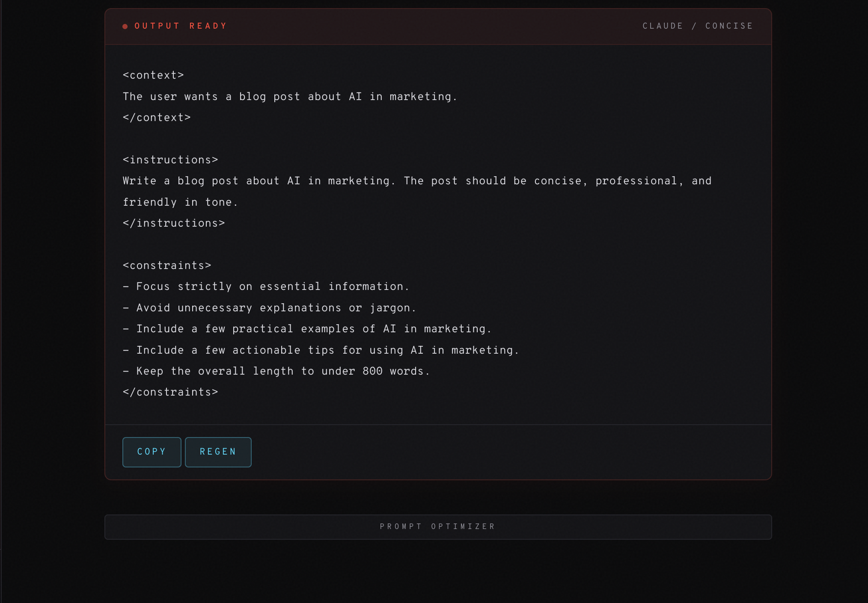Click the instructions section opening tag
Image resolution: width=868 pixels, height=603 pixels.
click(170, 160)
